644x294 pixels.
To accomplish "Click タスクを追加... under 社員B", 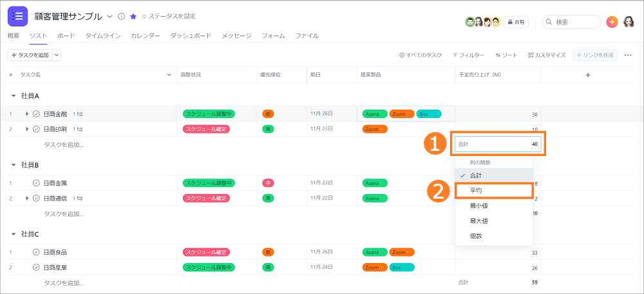I will pyautogui.click(x=63, y=214).
